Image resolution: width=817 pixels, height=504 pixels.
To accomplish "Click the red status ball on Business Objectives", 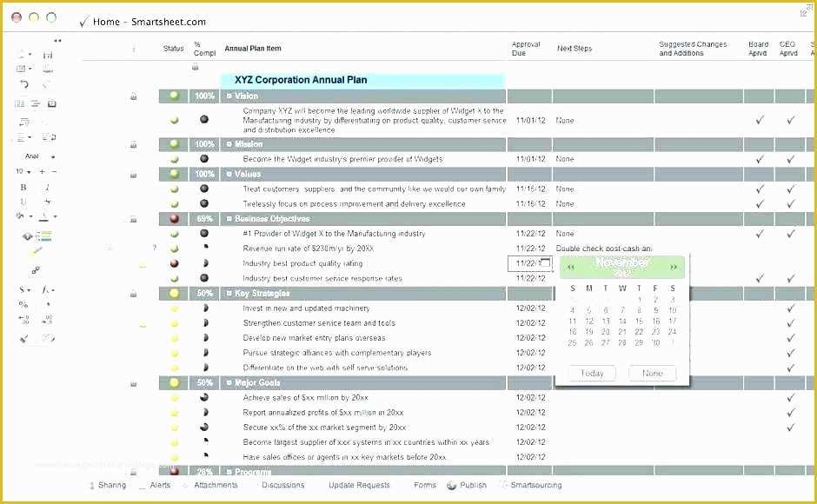I will (x=174, y=219).
